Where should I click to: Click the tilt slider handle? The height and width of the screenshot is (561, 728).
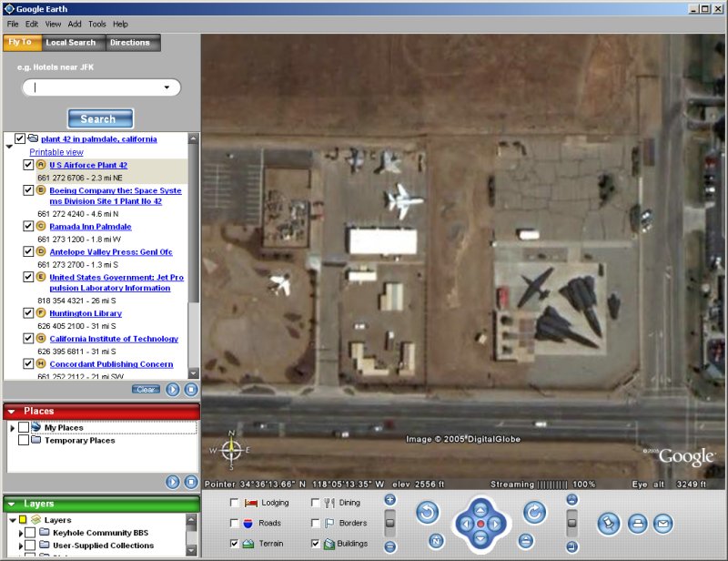pos(571,524)
